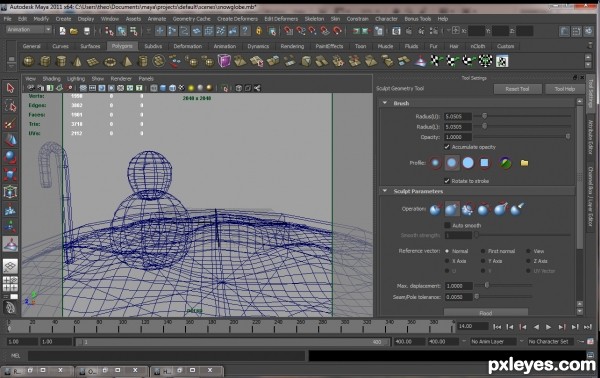
Task: Click the Seam/Pole tolerance value field
Action: pyautogui.click(x=458, y=297)
